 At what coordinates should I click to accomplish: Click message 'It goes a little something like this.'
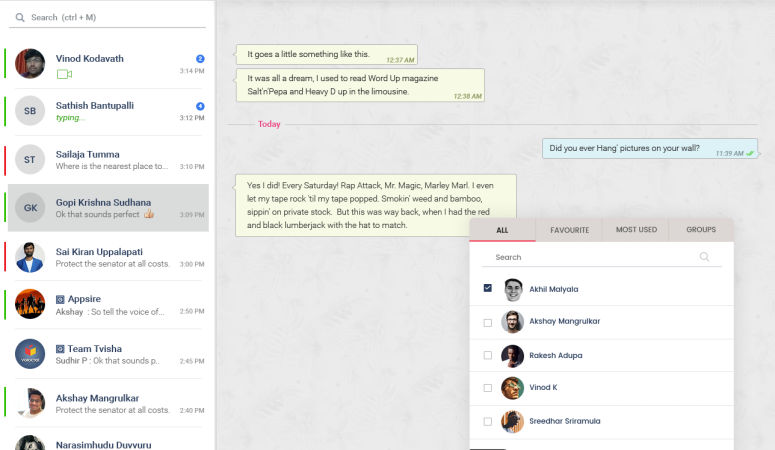tap(327, 55)
